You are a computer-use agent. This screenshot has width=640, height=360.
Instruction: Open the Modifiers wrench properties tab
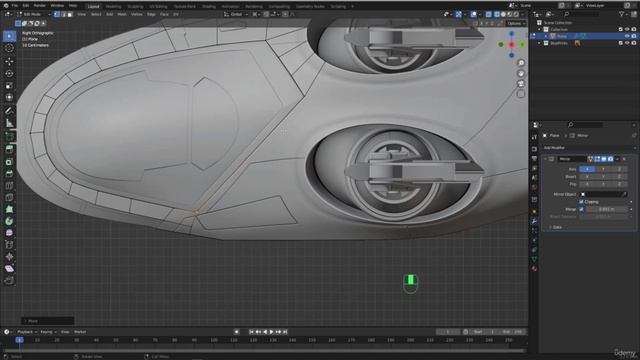click(x=534, y=221)
